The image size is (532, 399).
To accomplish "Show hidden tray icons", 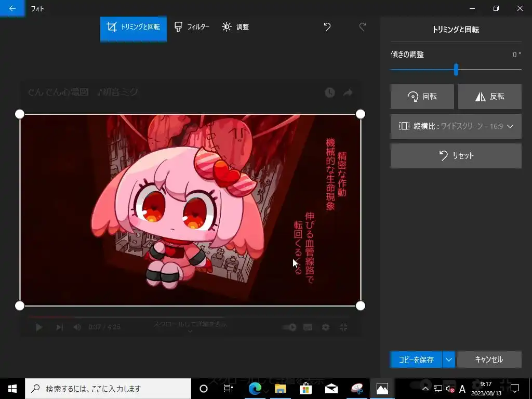I will [425, 389].
